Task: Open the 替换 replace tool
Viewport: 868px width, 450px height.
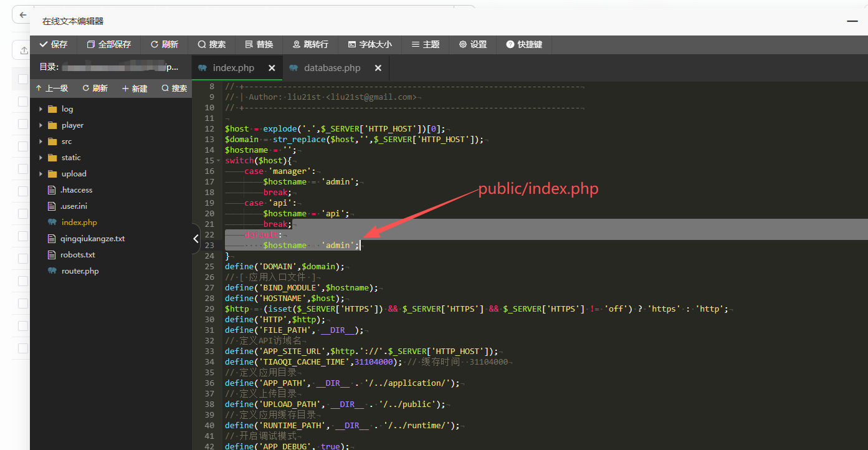Action: [259, 44]
